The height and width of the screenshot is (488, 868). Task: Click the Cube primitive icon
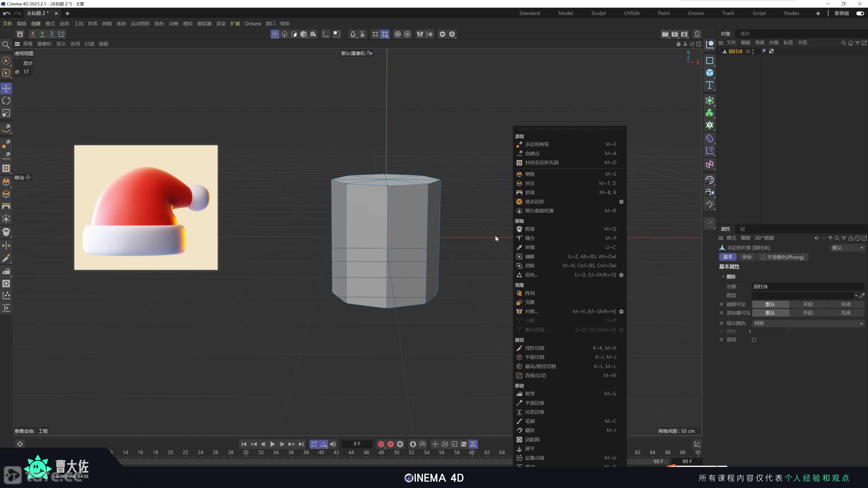(709, 73)
